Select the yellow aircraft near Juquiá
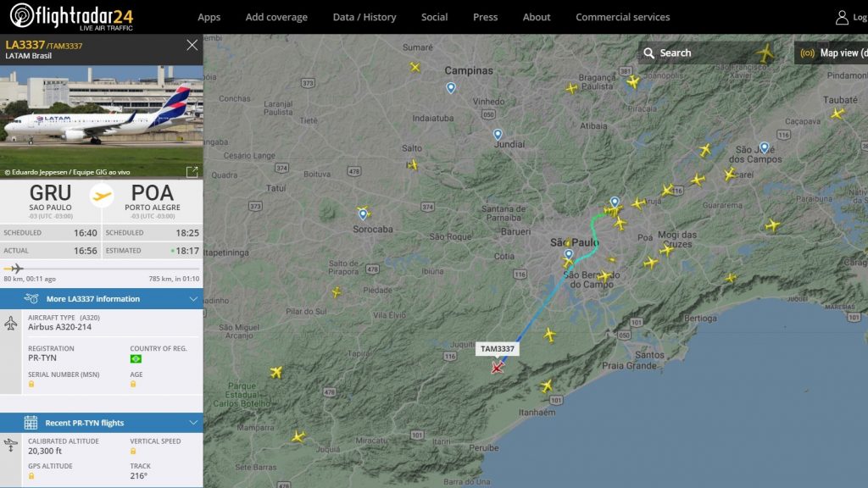 pyautogui.click(x=298, y=436)
